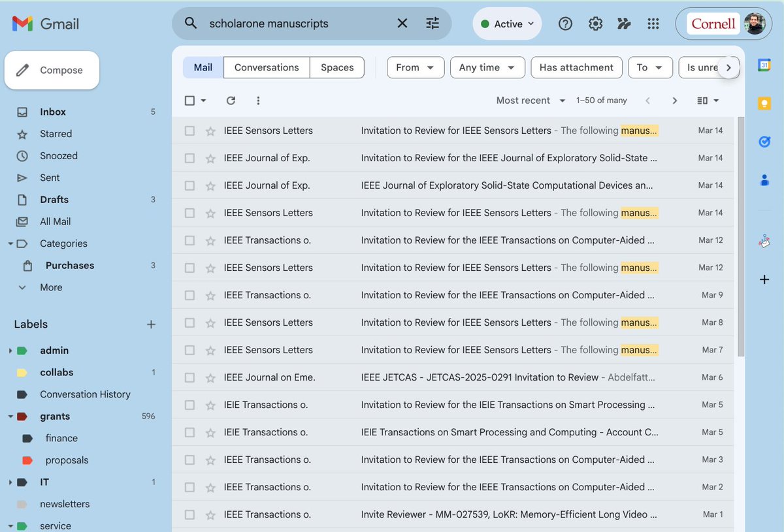The image size is (784, 532).
Task: Check the Mar 3 IEEE Transactions email
Action: point(189,460)
